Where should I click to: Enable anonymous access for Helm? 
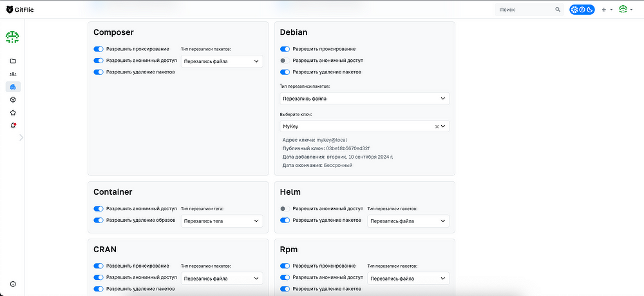point(285,209)
